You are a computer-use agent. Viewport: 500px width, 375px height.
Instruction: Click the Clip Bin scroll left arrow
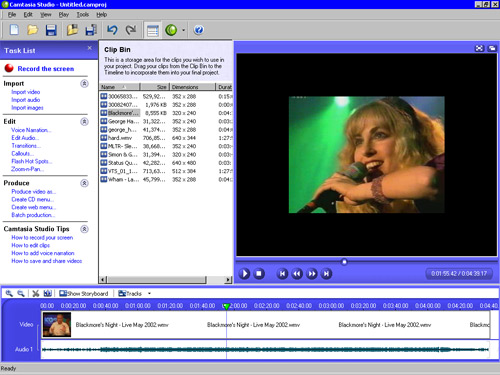tap(103, 280)
